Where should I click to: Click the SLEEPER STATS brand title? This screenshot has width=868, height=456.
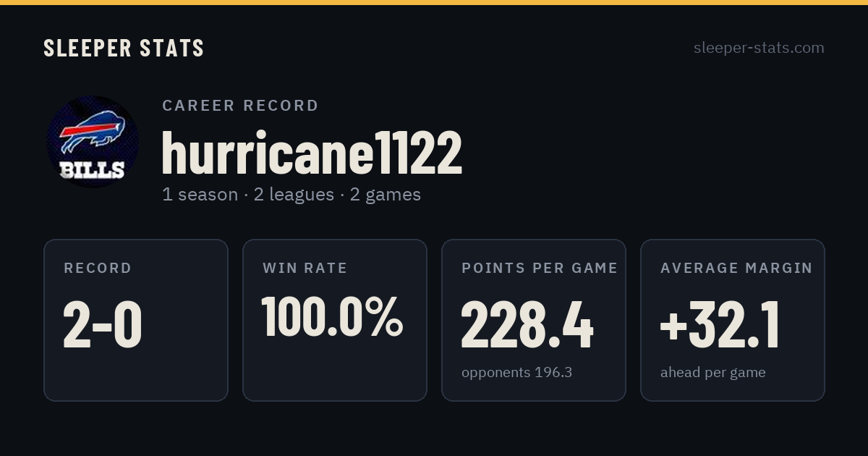(124, 48)
